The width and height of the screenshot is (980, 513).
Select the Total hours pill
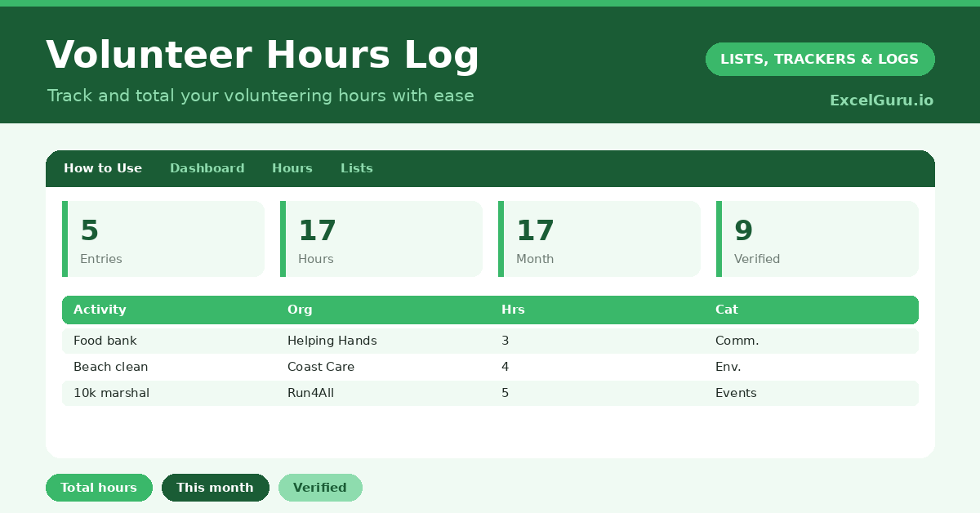click(x=99, y=488)
